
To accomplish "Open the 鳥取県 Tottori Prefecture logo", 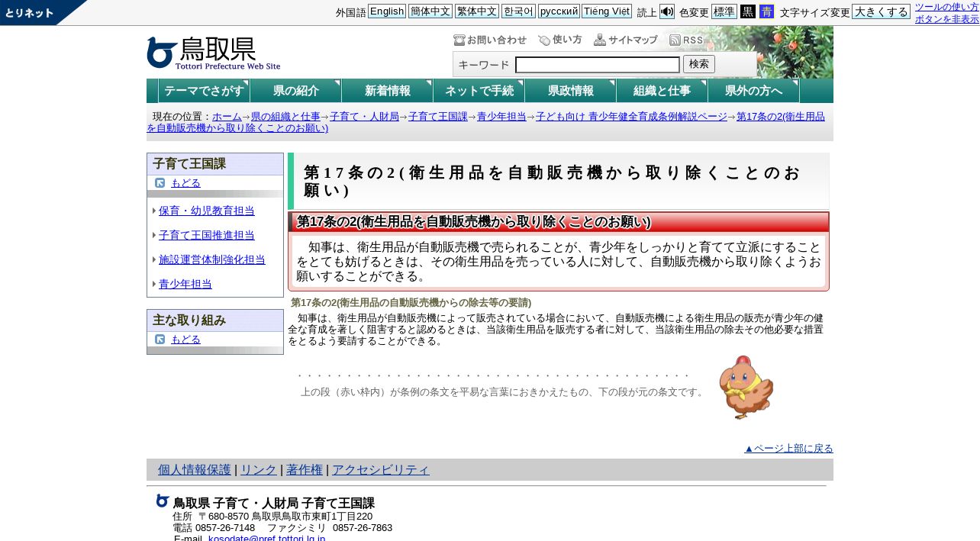I will (x=214, y=53).
